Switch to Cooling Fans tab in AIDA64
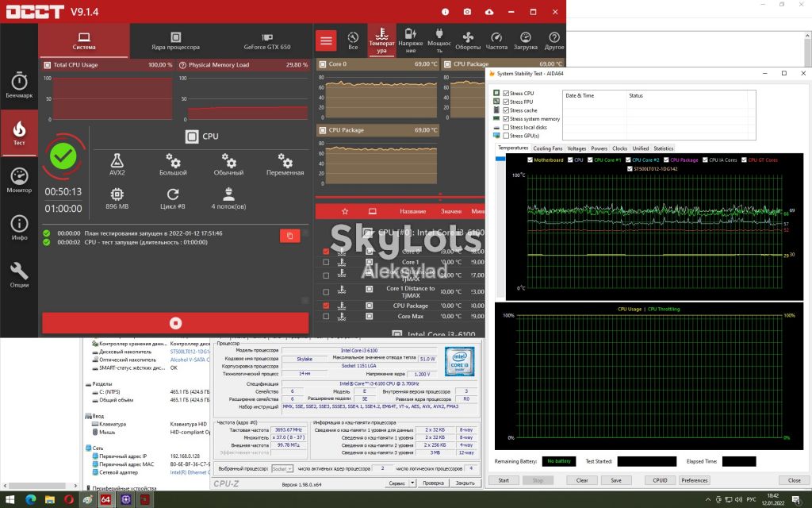 click(547, 148)
